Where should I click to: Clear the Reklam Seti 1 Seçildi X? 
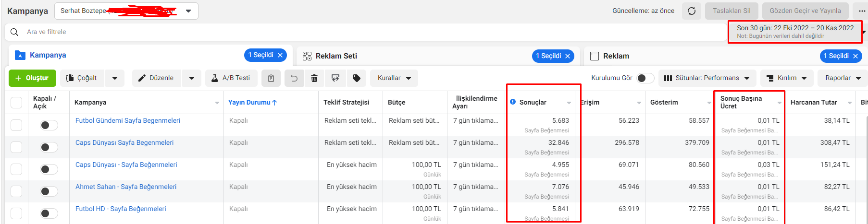pyautogui.click(x=568, y=56)
